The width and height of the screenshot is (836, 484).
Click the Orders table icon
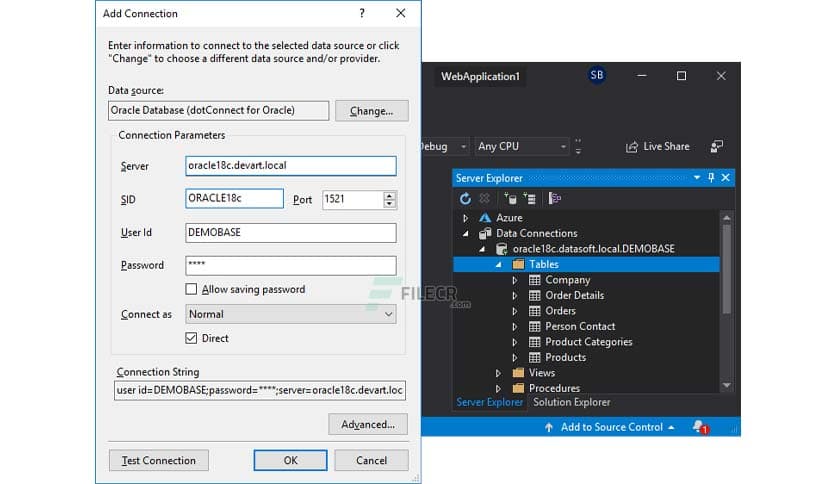(x=534, y=311)
